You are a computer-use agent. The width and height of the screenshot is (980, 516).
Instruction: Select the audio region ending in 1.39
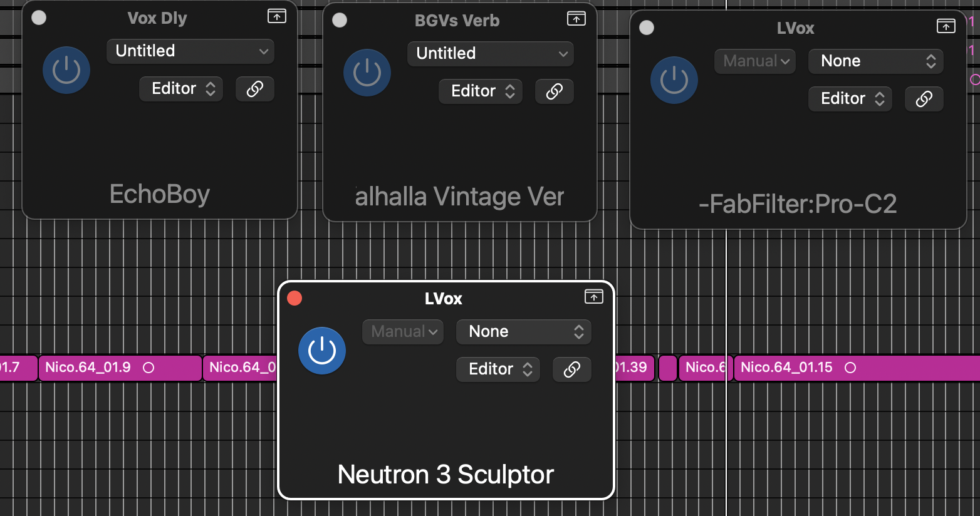click(635, 368)
